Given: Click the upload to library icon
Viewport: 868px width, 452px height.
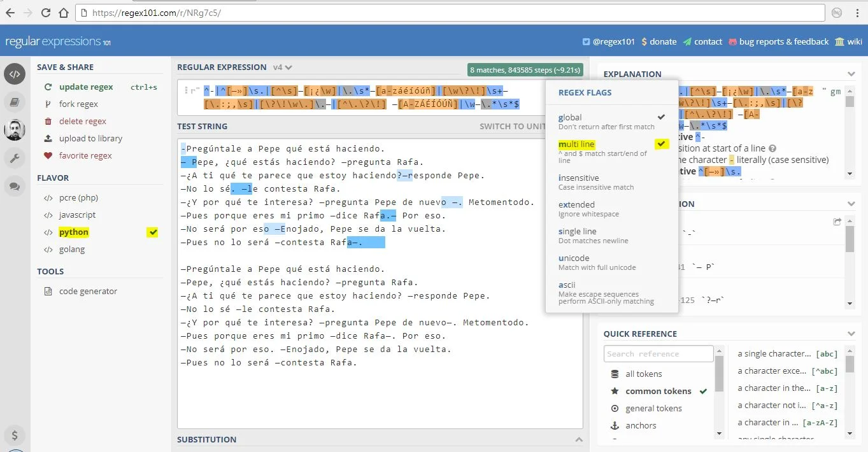Looking at the screenshot, I should (x=48, y=139).
